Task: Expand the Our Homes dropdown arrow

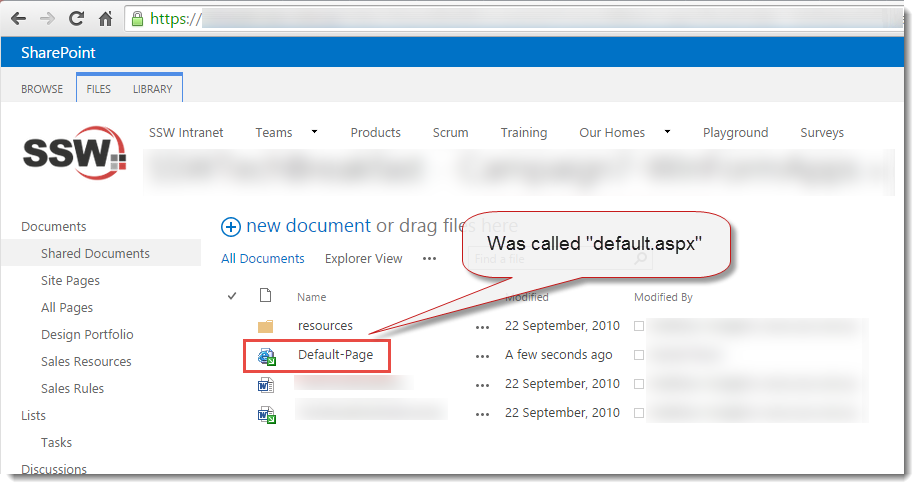Action: pos(667,132)
